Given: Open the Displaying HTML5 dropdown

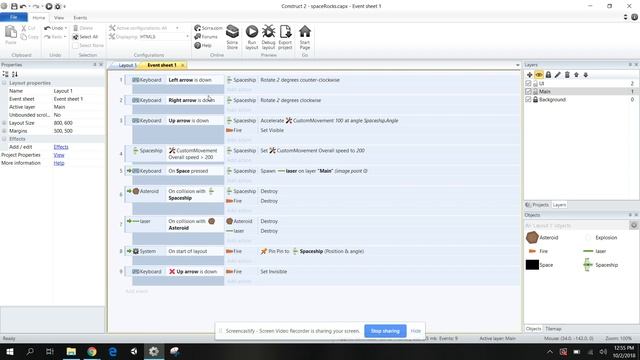Looking at the screenshot, I should pos(187,37).
